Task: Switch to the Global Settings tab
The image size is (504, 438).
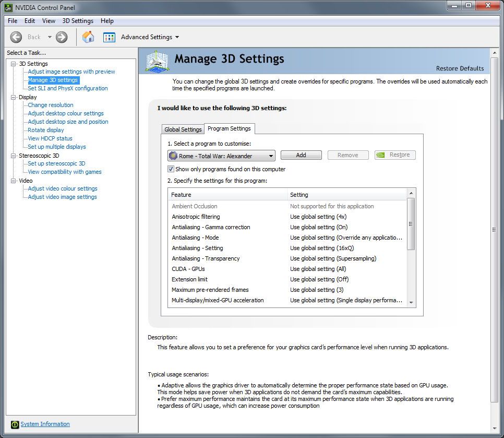Action: point(183,129)
